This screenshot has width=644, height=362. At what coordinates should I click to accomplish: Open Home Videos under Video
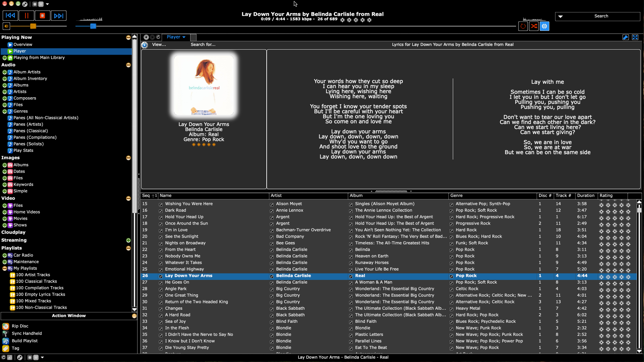point(26,212)
